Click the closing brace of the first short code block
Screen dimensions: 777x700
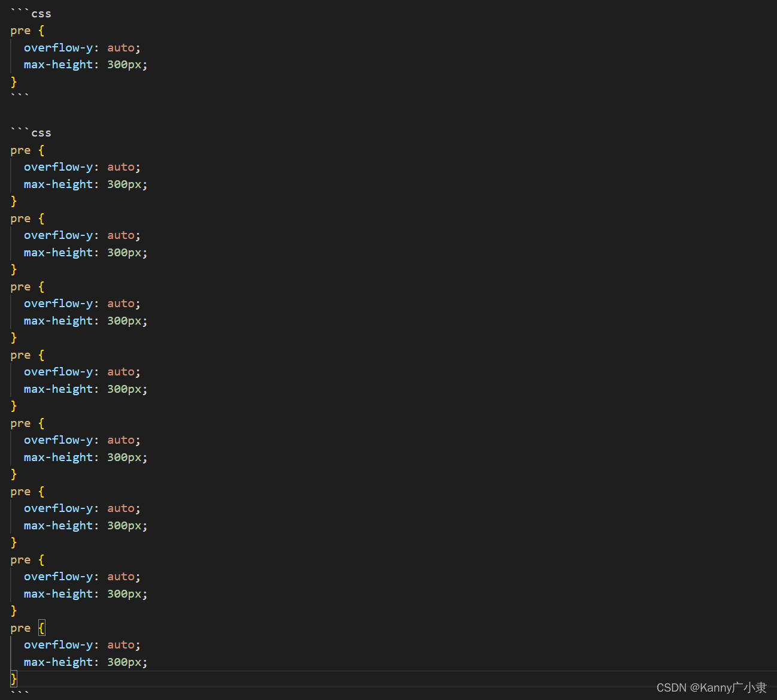click(14, 81)
